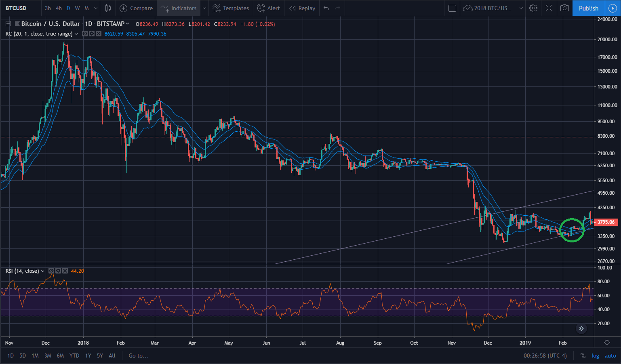Expand the RSI indicator options chevron
621x364 pixels.
(42, 271)
